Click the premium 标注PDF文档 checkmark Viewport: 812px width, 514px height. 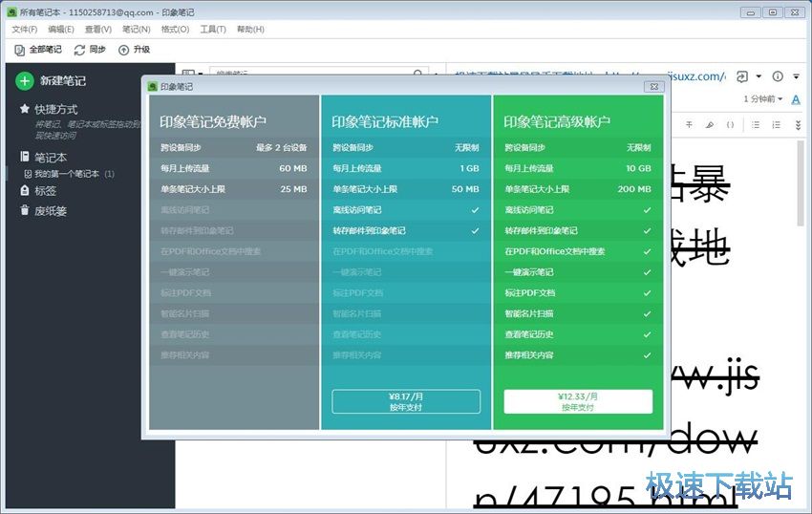tap(647, 292)
